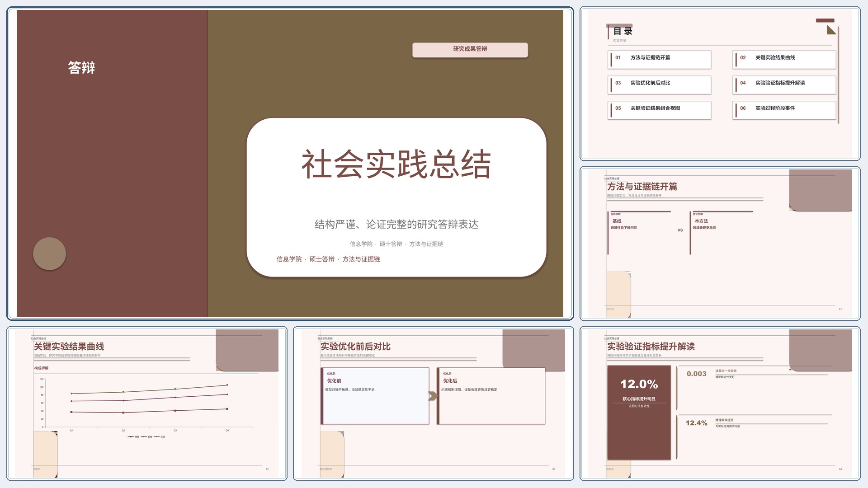This screenshot has width=868, height=488.
Task: Select the 社会实践总结 title slide thumbnail
Action: pyautogui.click(x=290, y=164)
